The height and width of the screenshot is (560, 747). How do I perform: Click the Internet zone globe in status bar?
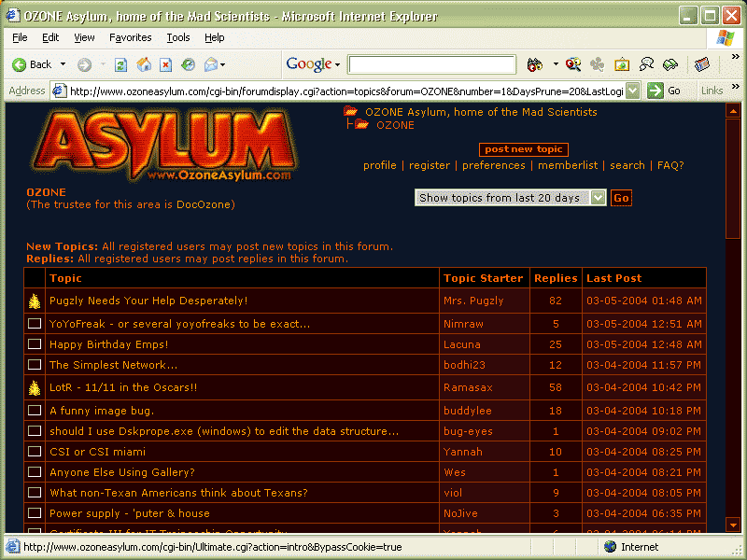[x=610, y=547]
